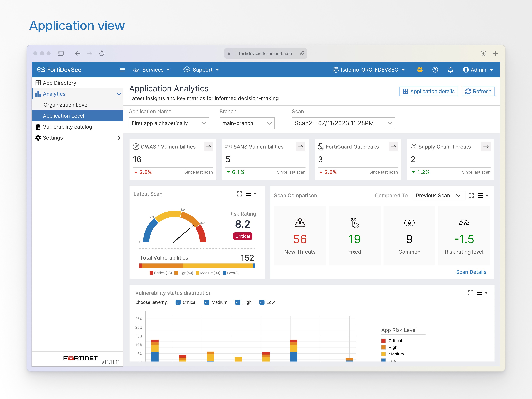Viewport: 532px width, 399px height.
Task: Uncheck the Critical severity checkbox
Action: (x=178, y=302)
